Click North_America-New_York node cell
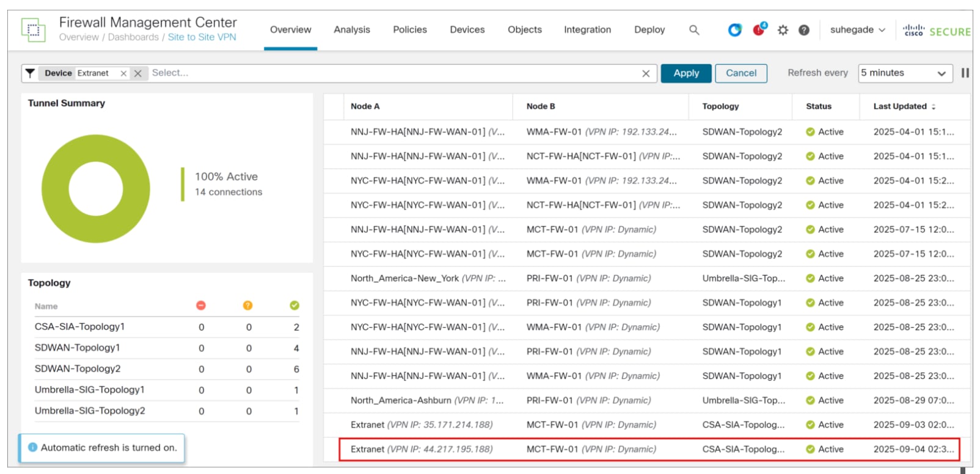This screenshot has width=980, height=474. pos(428,278)
